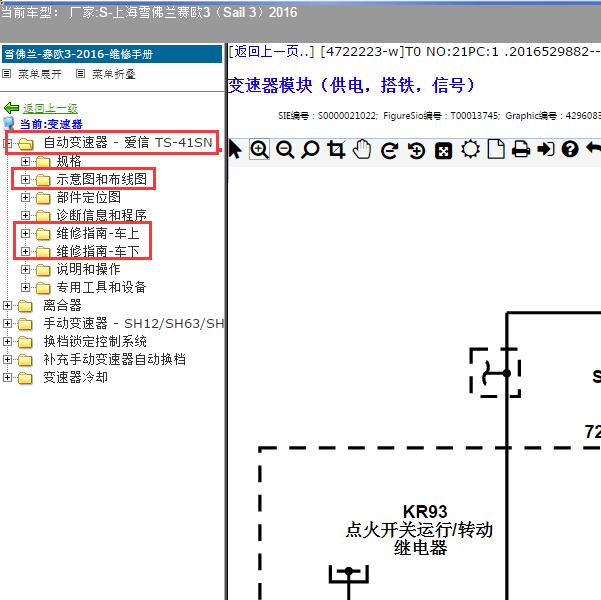Screen dimensions: 601x600
Task: Open 手动变速器 - SH12/SH63 tree item
Action: pos(134,323)
